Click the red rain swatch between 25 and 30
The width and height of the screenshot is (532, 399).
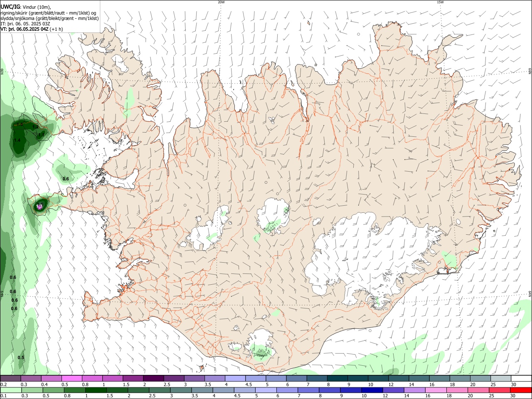pos(499,390)
